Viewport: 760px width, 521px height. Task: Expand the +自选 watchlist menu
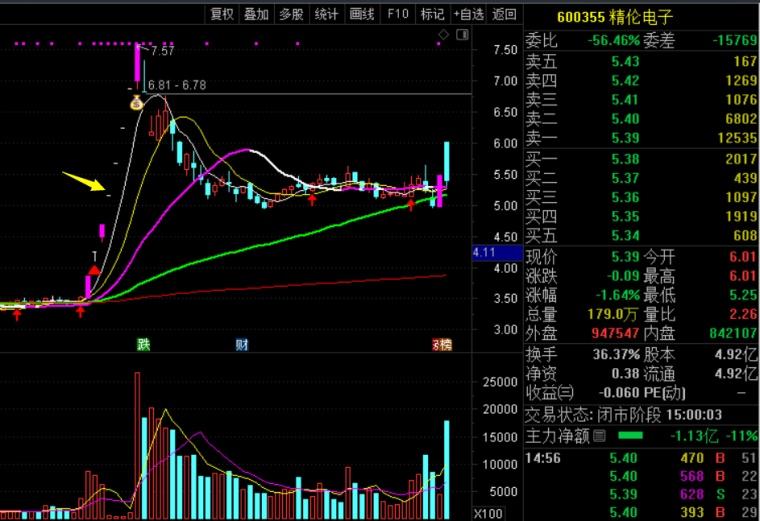click(x=468, y=13)
